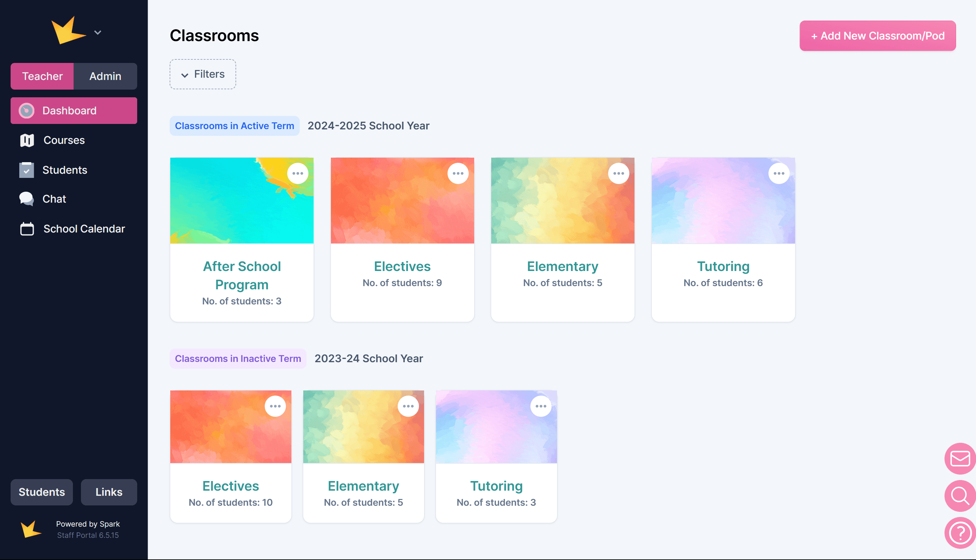The height and width of the screenshot is (560, 976).
Task: Click the Spark logo in sidebar header
Action: coord(68,31)
